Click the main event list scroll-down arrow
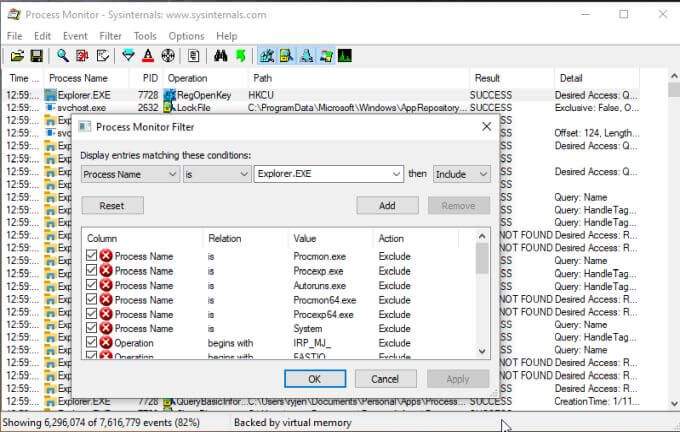Screen dimensions: 680x432 tap(674, 403)
